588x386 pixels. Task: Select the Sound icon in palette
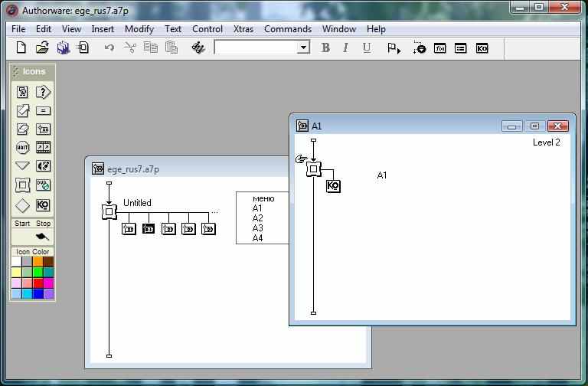[x=43, y=165]
